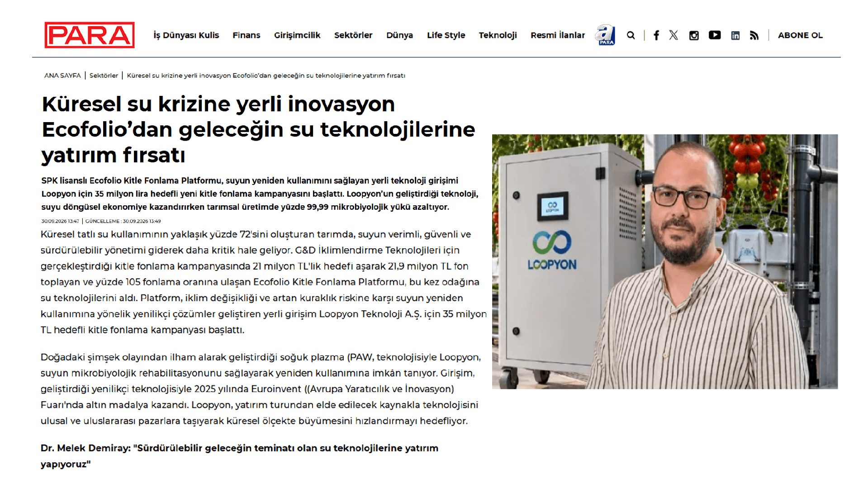Open Sektörler in the navigation bar
This screenshot has width=868, height=488.
[353, 35]
